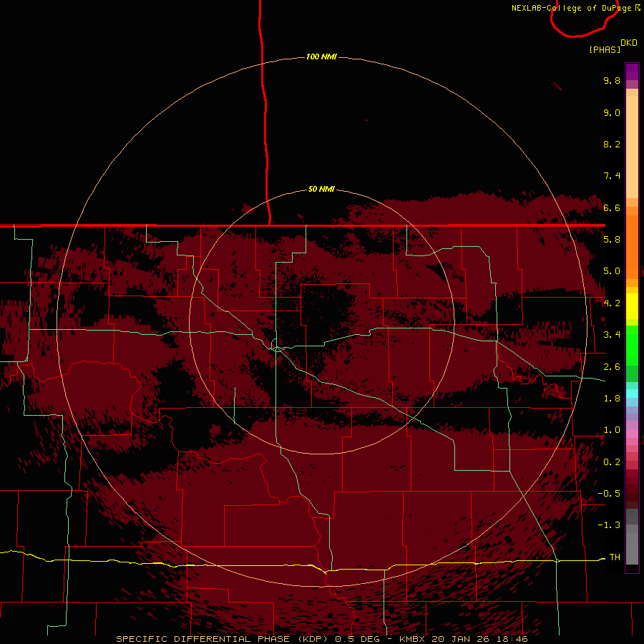Click the 1.0 scale value

(612, 430)
